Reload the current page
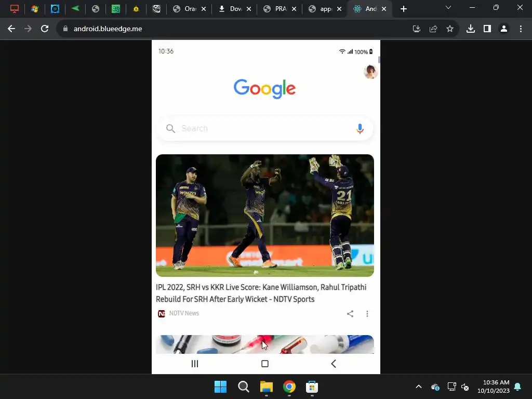This screenshot has width=532, height=399. (45, 29)
